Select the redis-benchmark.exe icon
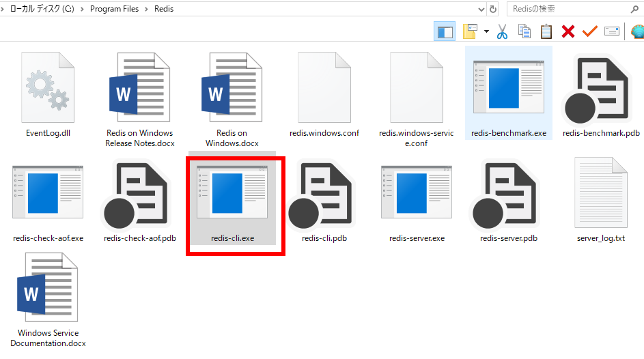 (509, 87)
